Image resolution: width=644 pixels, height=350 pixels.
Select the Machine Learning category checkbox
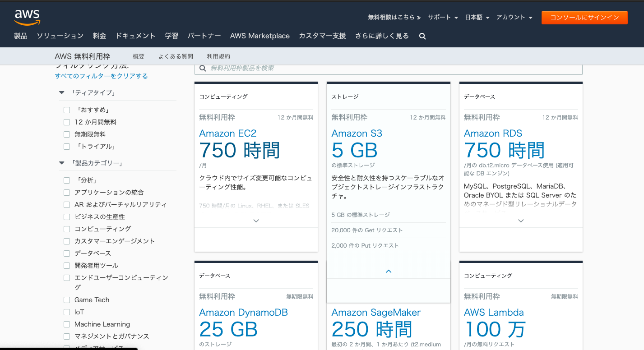pyautogui.click(x=67, y=324)
